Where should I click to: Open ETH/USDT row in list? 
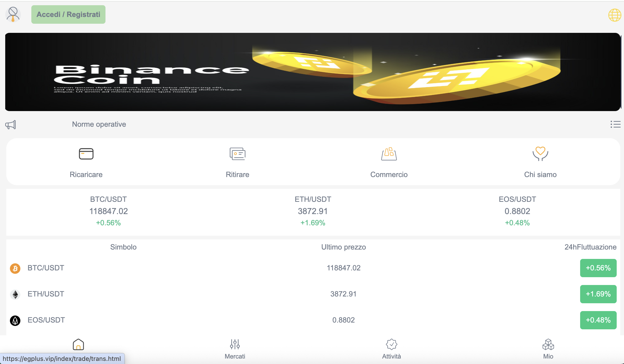pos(313,294)
